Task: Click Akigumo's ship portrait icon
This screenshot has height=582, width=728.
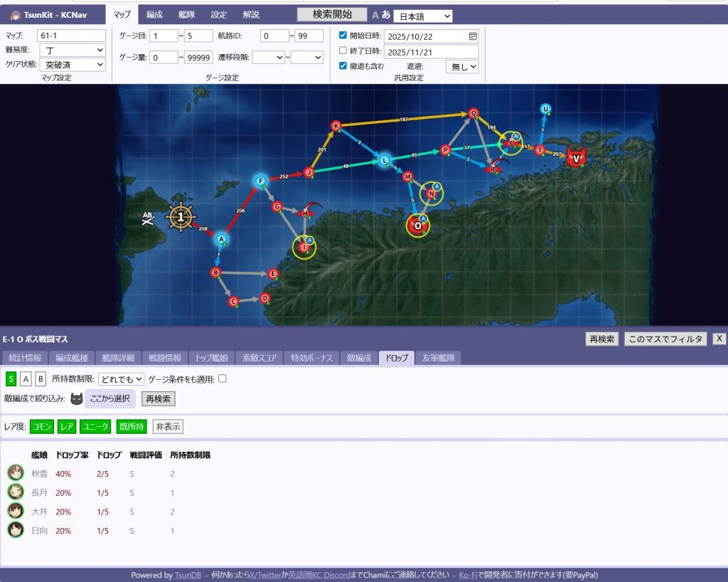Action: 16,474
